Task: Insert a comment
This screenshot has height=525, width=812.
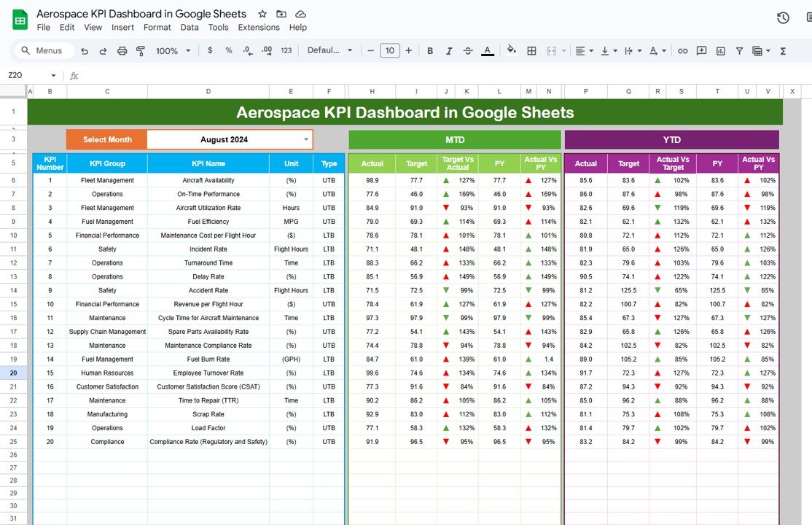Action: [x=702, y=51]
